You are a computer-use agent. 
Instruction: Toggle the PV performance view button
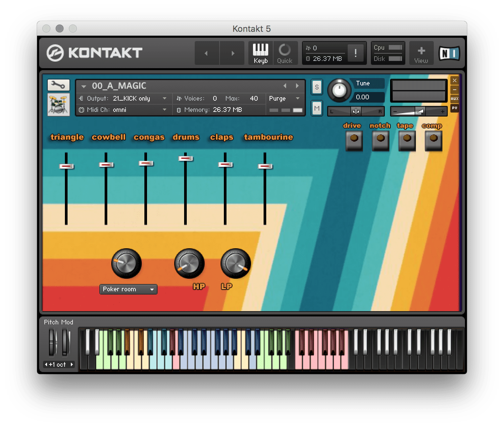click(454, 108)
